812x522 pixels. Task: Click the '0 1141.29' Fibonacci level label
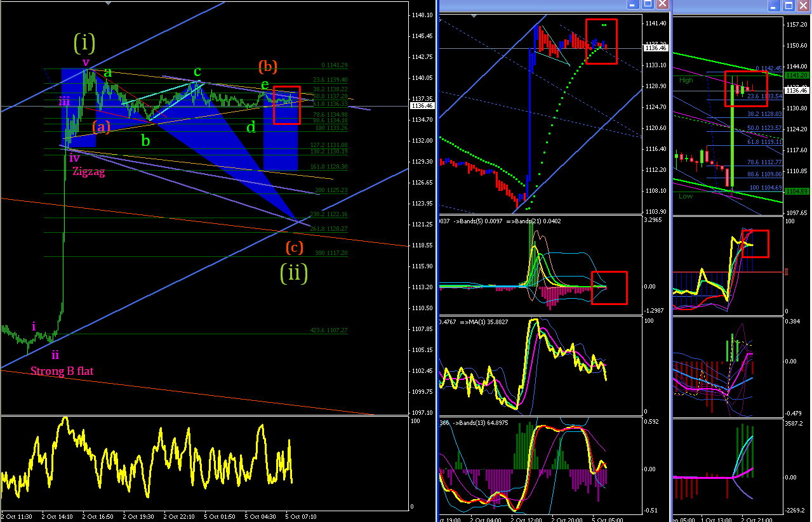pyautogui.click(x=335, y=65)
